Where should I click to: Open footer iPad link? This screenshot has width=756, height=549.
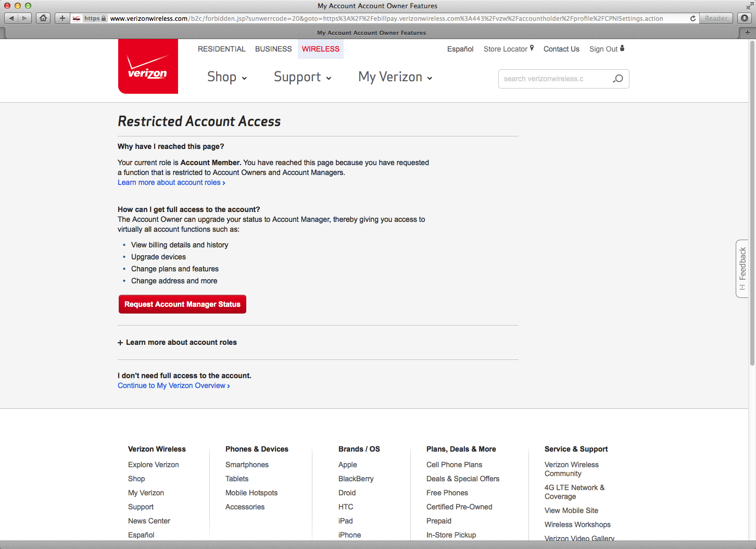[346, 521]
